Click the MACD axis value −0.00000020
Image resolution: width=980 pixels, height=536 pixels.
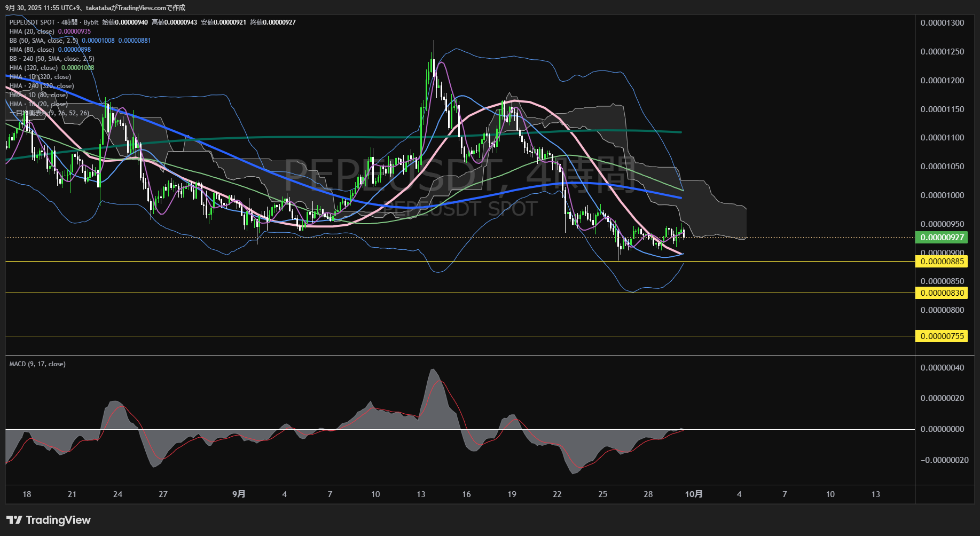click(944, 460)
